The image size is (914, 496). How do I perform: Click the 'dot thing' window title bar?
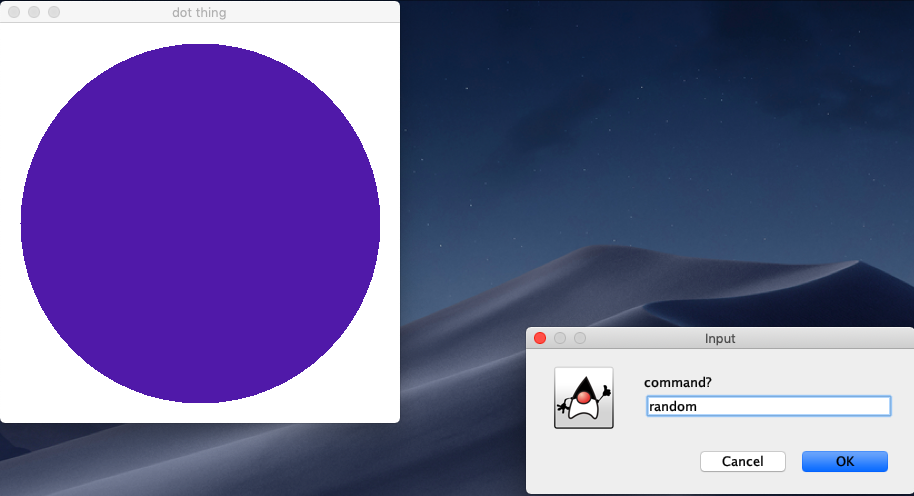click(200, 12)
